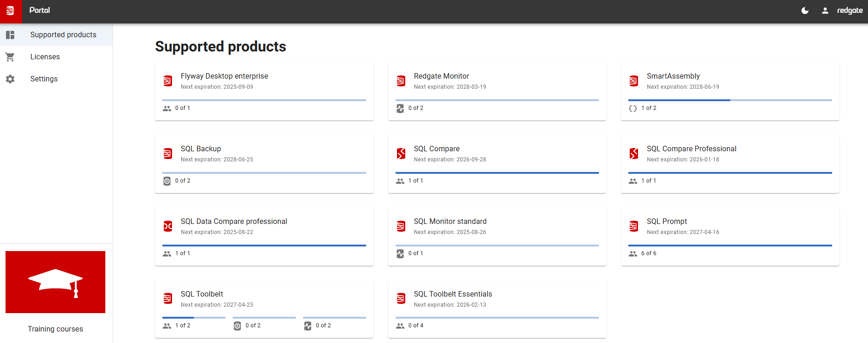Click the SmartAssembly braces license icon
The height and width of the screenshot is (343, 868).
[x=633, y=109]
